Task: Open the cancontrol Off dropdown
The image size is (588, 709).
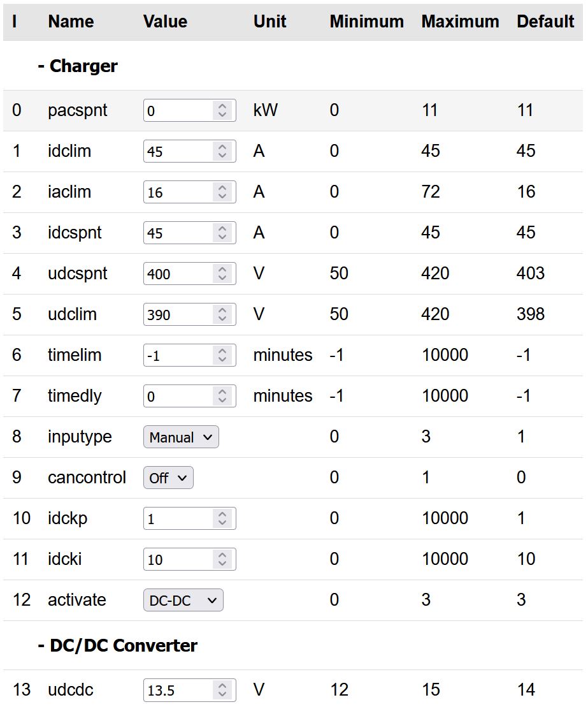Action: (x=168, y=478)
